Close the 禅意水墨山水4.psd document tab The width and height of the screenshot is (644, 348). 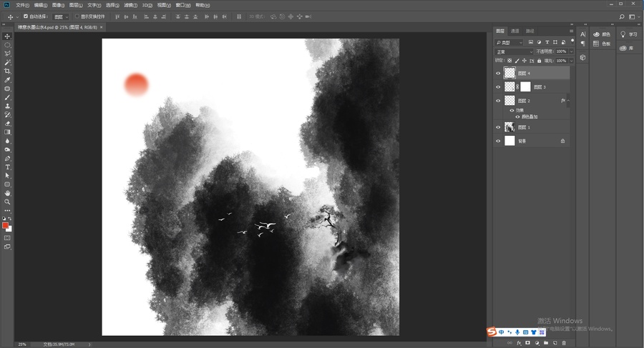(101, 27)
